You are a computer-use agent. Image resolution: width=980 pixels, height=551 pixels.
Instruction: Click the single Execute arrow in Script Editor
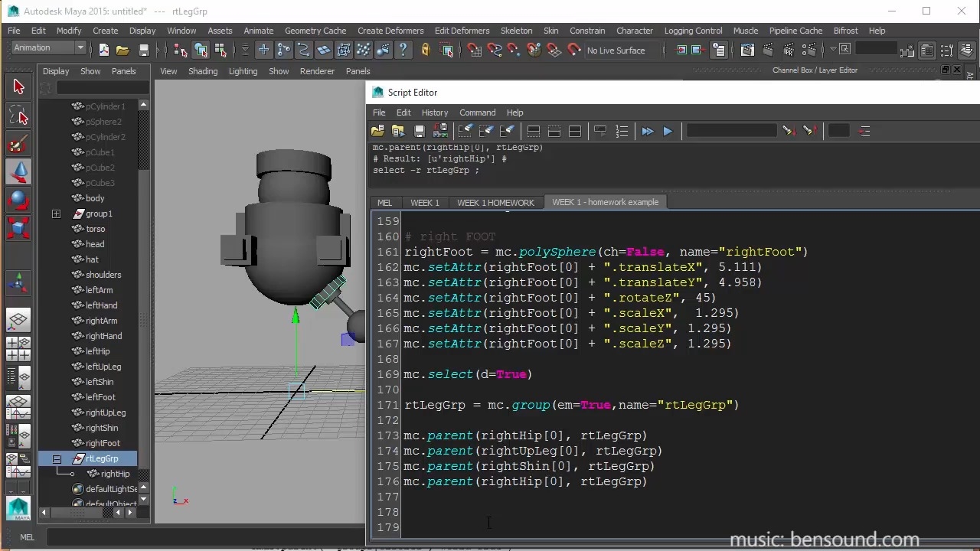(x=667, y=131)
